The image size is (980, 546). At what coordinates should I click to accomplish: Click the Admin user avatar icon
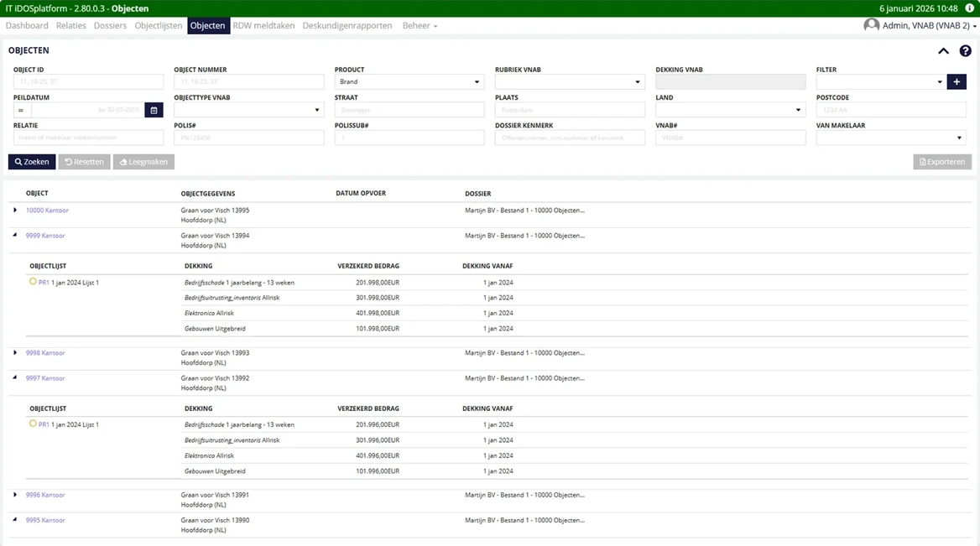(x=872, y=26)
